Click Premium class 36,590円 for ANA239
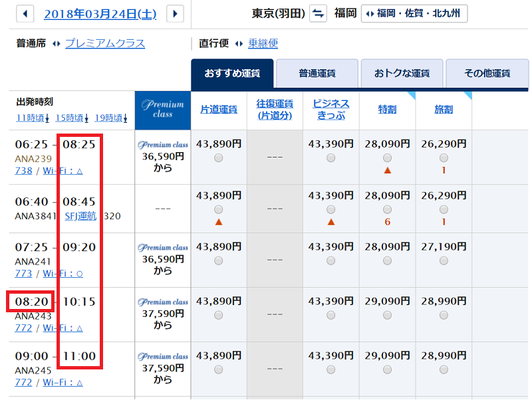The height and width of the screenshot is (400, 532). 163,157
